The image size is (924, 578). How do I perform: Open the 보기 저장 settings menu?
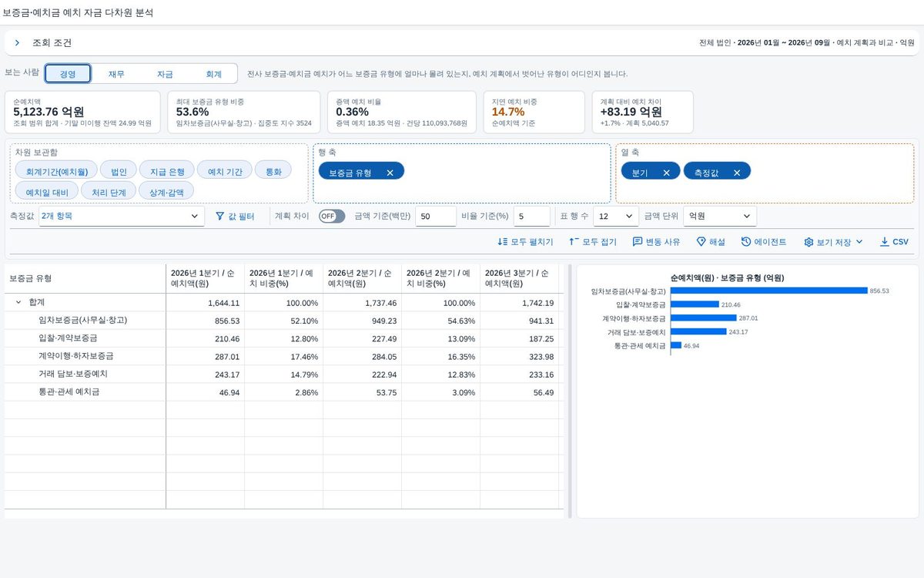[833, 242]
